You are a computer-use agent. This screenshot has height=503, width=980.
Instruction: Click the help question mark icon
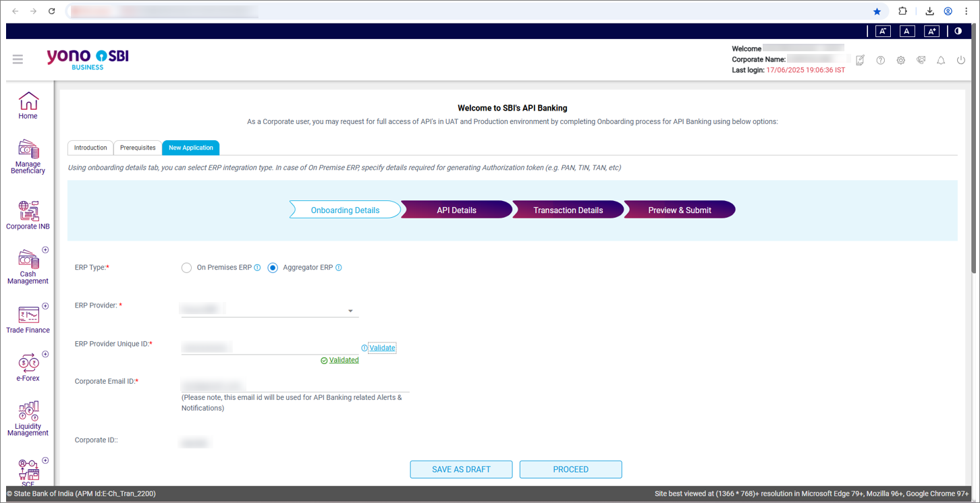tap(881, 60)
